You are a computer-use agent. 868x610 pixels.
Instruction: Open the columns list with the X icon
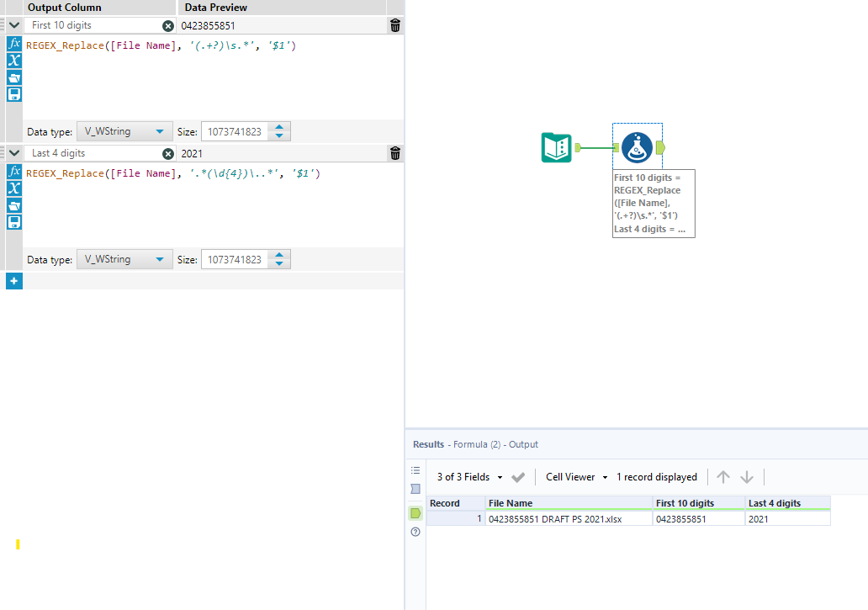click(x=13, y=61)
